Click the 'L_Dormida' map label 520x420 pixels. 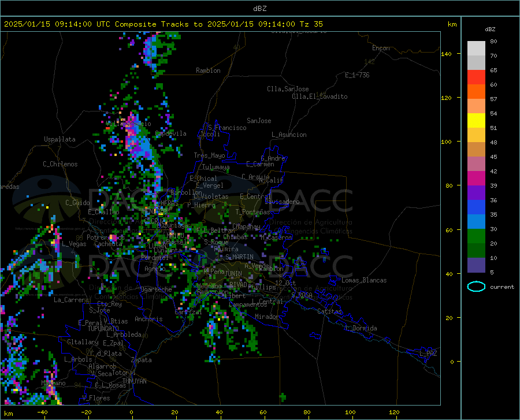361,328
